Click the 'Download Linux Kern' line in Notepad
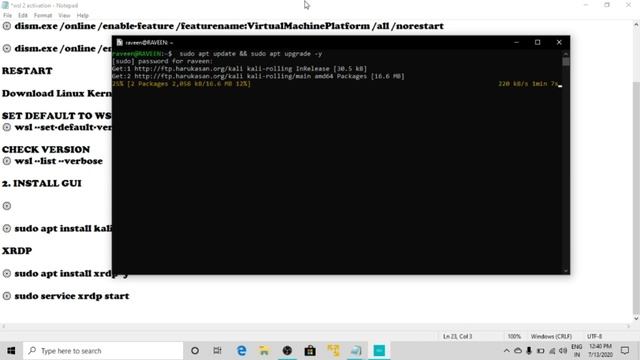Image resolution: width=640 pixels, height=360 pixels. pyautogui.click(x=57, y=93)
